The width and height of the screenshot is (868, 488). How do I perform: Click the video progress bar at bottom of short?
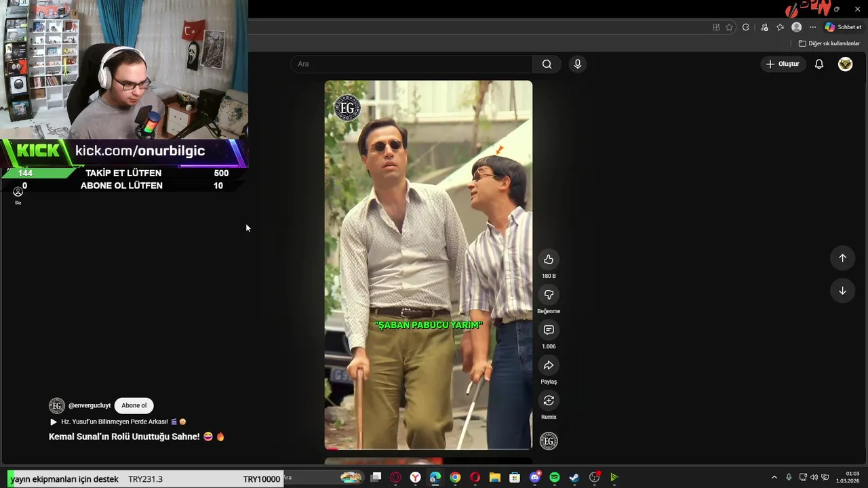click(428, 449)
